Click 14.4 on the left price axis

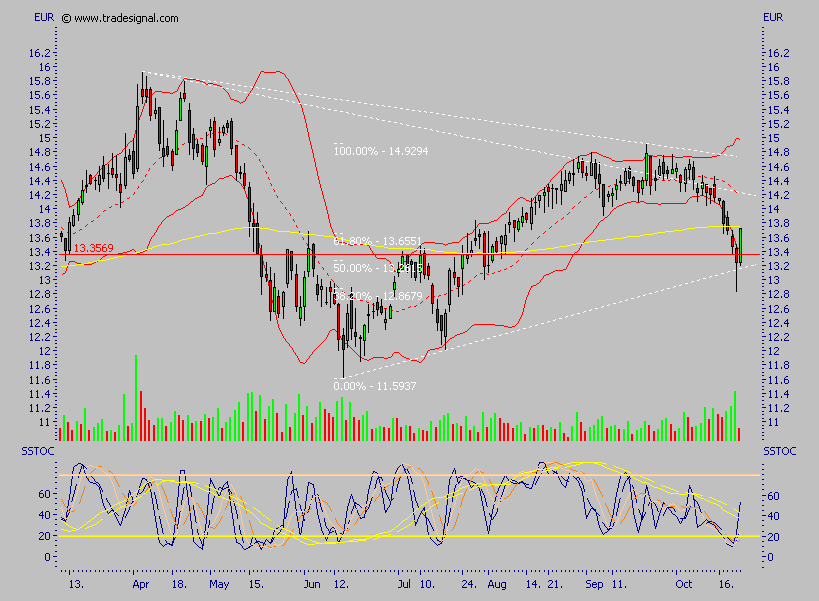pyautogui.click(x=40, y=181)
